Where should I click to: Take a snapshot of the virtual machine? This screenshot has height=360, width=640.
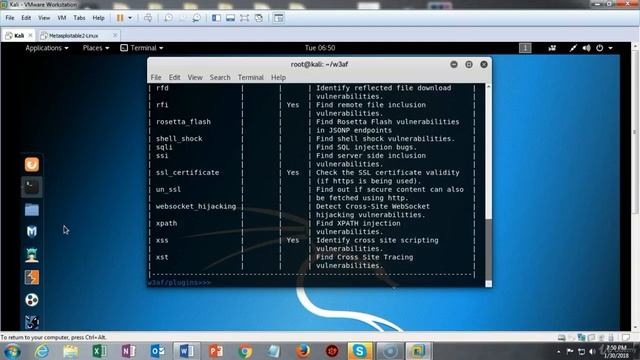168,18
